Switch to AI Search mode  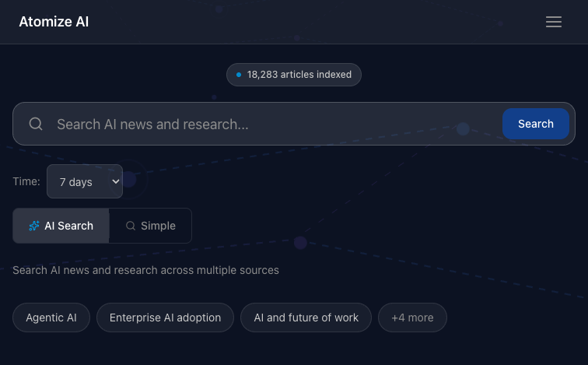[x=61, y=226]
